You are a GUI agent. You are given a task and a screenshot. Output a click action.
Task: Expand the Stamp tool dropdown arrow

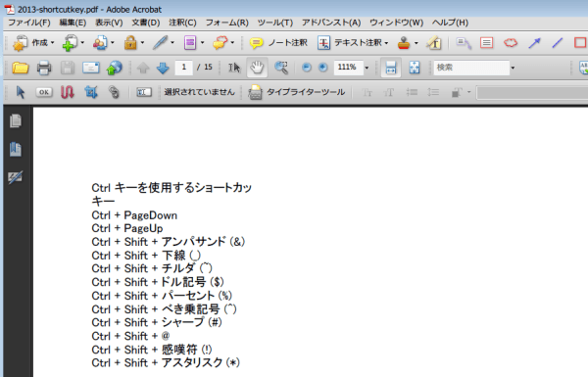click(416, 43)
